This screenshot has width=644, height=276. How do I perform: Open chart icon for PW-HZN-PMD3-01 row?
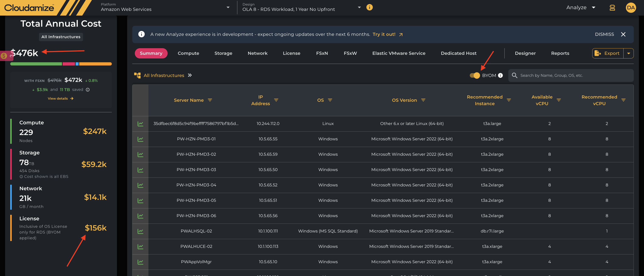[140, 139]
